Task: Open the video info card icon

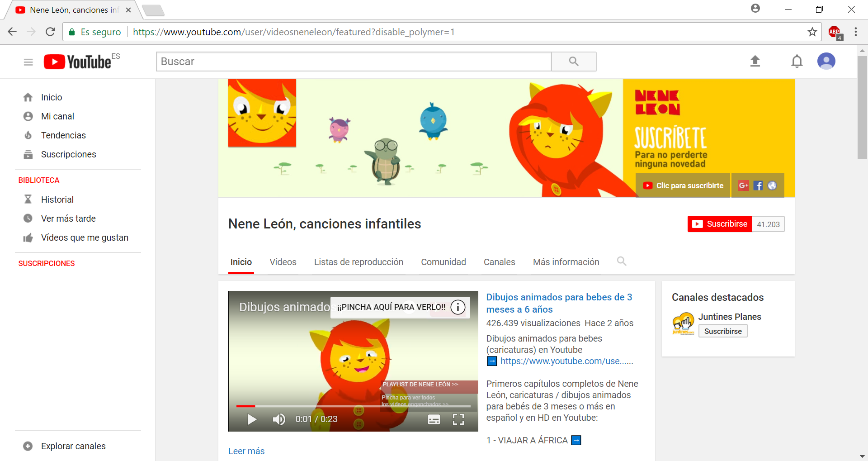Action: (458, 307)
